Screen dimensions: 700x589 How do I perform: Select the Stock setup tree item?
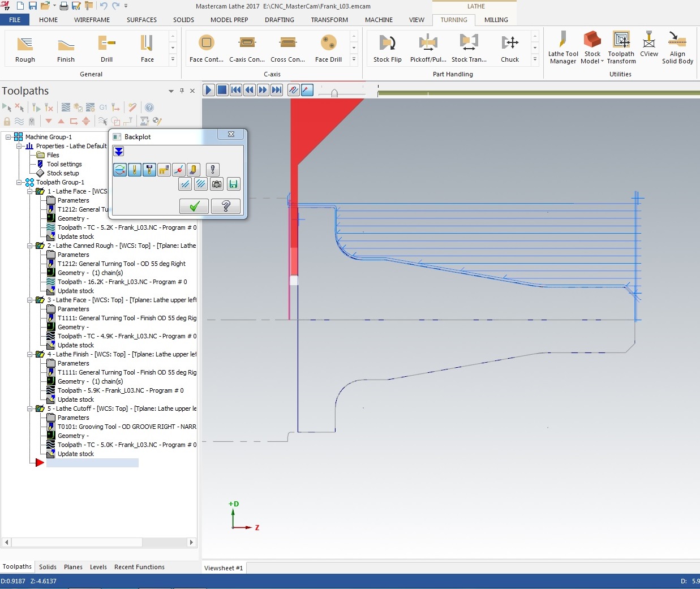point(63,173)
